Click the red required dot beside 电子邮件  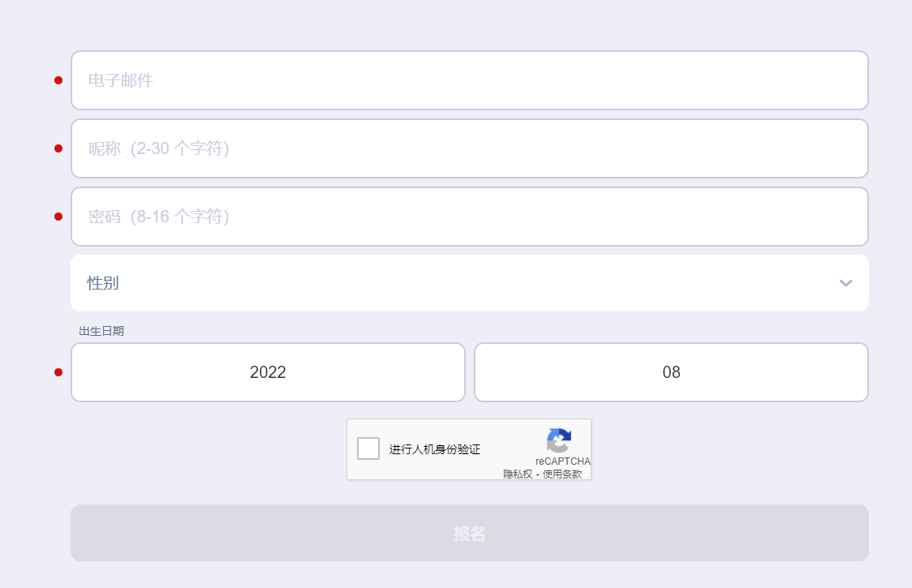58,80
